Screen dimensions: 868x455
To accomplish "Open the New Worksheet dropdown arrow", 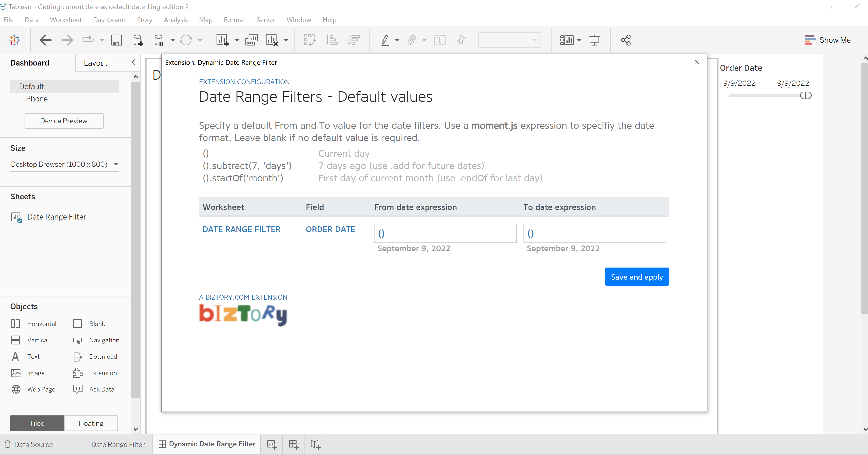I will [237, 40].
